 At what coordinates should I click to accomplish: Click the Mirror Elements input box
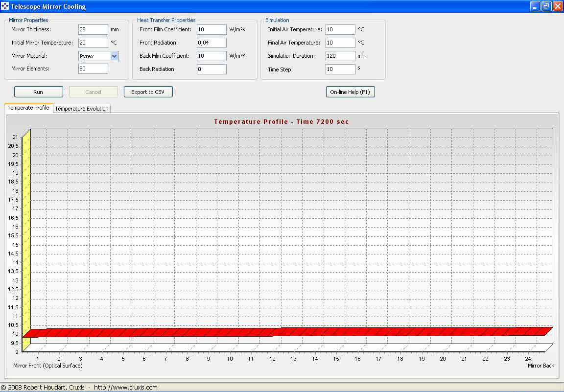point(93,69)
